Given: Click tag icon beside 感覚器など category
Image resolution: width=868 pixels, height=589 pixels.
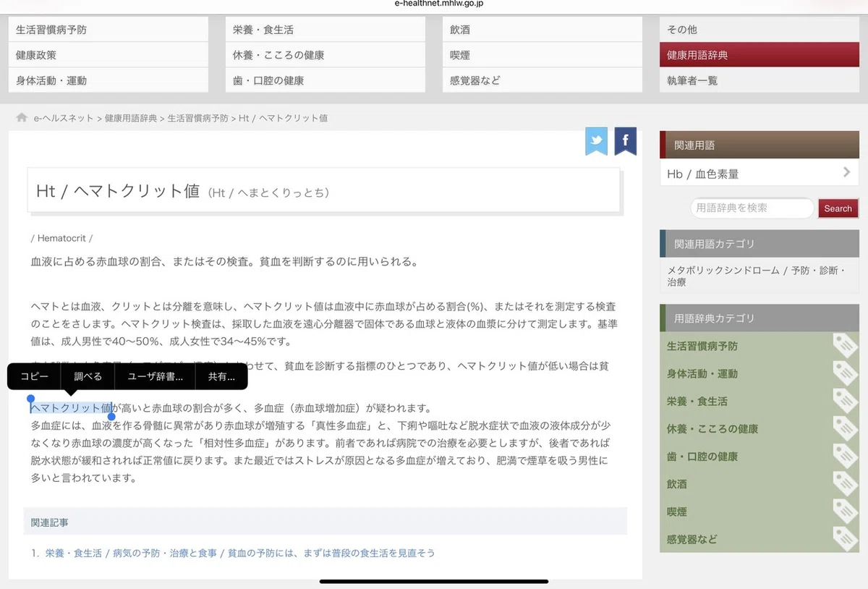Looking at the screenshot, I should (844, 538).
